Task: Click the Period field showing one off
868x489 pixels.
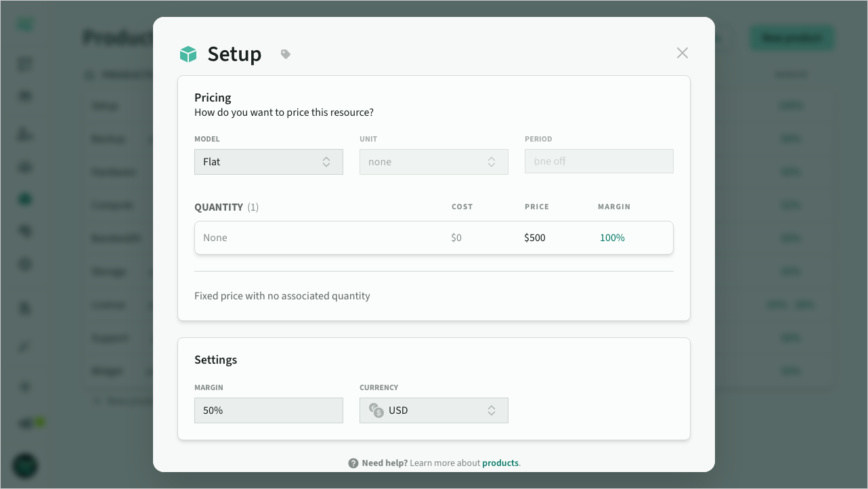Action: (x=599, y=162)
